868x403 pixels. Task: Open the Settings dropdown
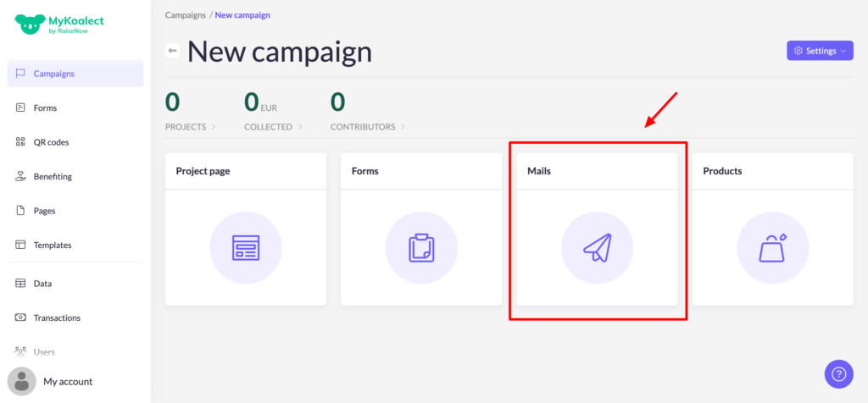point(820,51)
